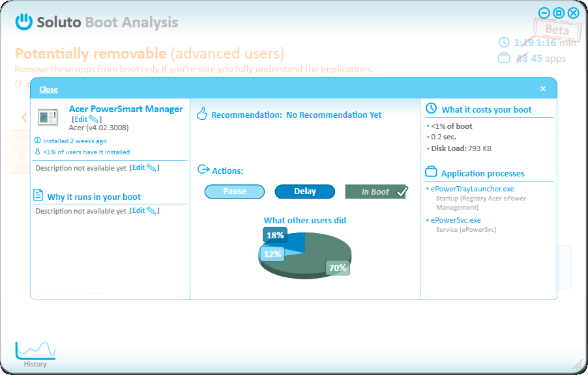The height and width of the screenshot is (375, 588).
Task: Click the Startup (Registry Acer ePower Management) text
Action: [481, 202]
